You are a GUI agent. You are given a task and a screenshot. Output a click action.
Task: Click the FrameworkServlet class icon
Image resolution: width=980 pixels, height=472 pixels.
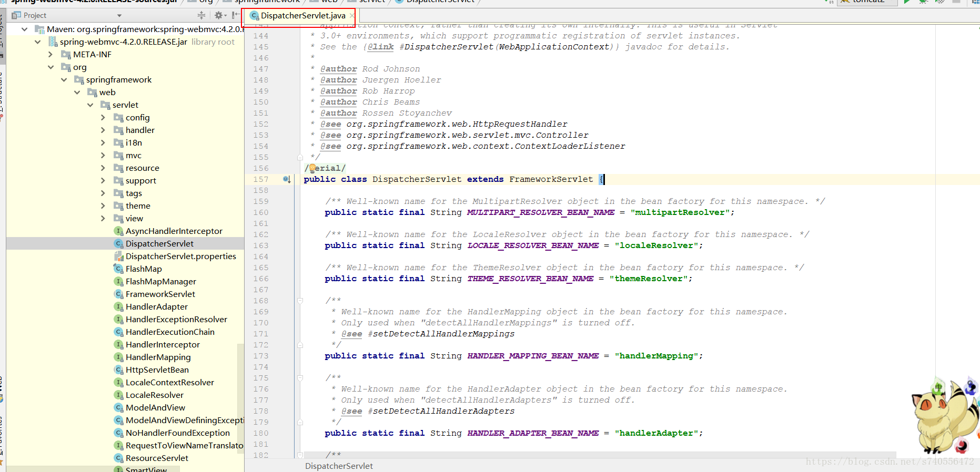119,294
